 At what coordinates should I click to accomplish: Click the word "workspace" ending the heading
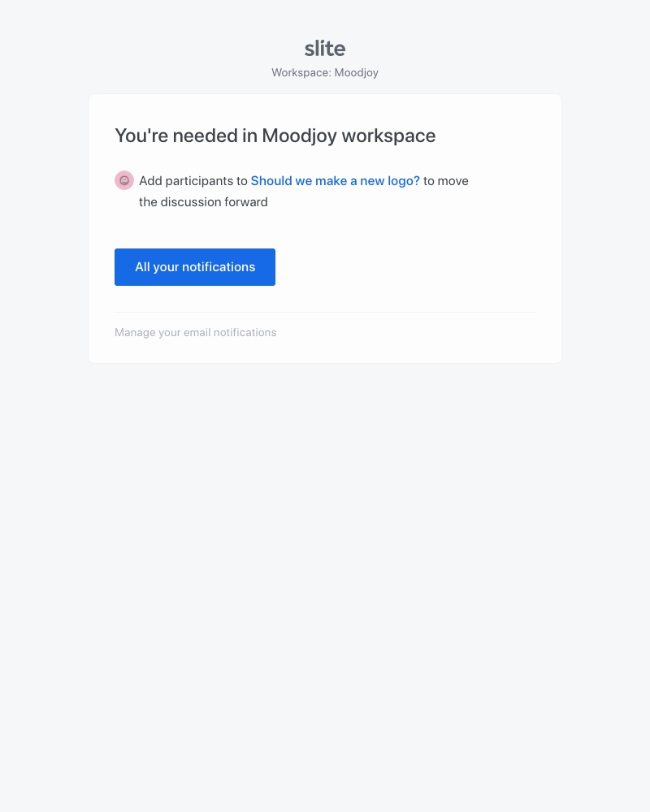click(x=389, y=136)
